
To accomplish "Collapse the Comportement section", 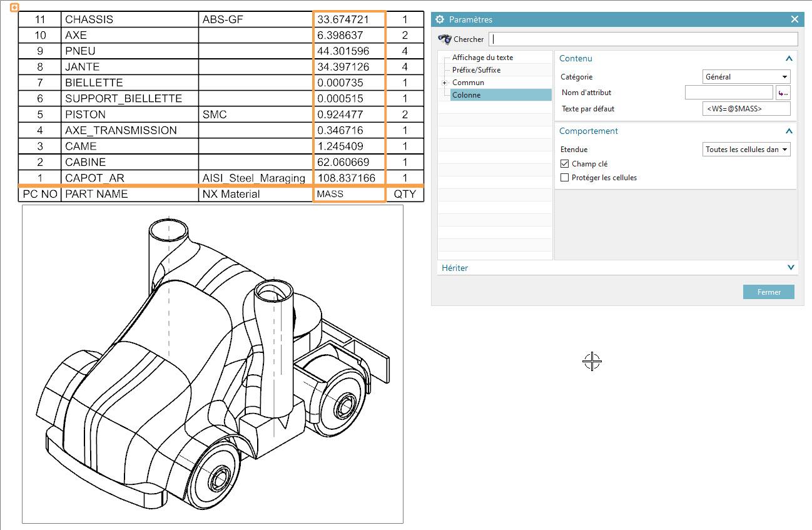I will (789, 131).
